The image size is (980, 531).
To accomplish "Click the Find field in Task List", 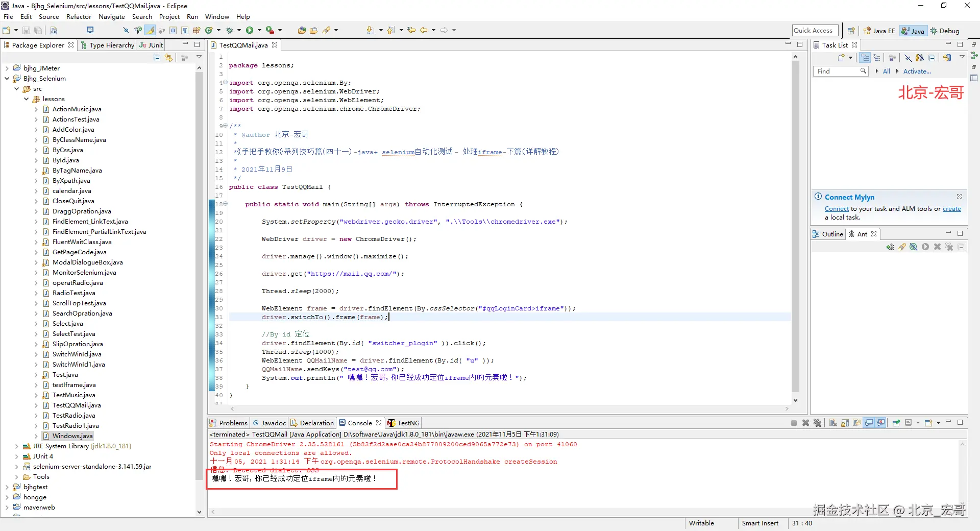I will pyautogui.click(x=840, y=71).
